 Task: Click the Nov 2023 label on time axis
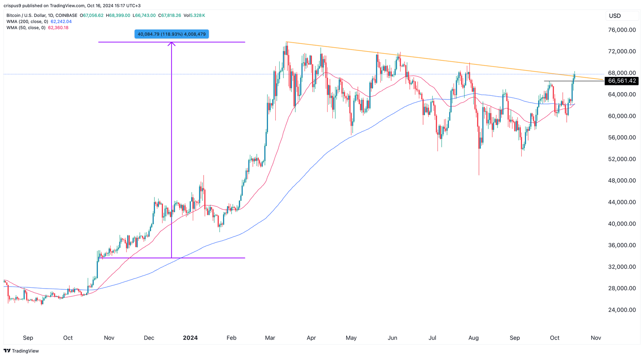109,338
